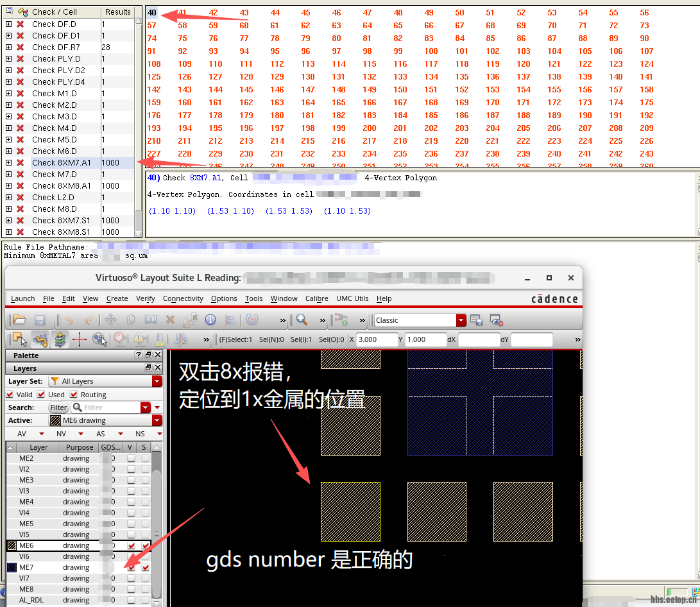Click the dashed-circle area select icon
This screenshot has width=700, height=607.
pyautogui.click(x=99, y=339)
